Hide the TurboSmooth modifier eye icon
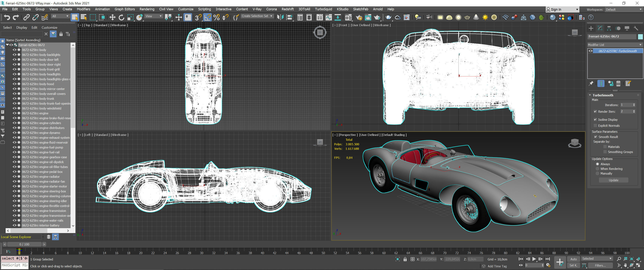Viewport: 644px width, 270px height. pos(590,51)
